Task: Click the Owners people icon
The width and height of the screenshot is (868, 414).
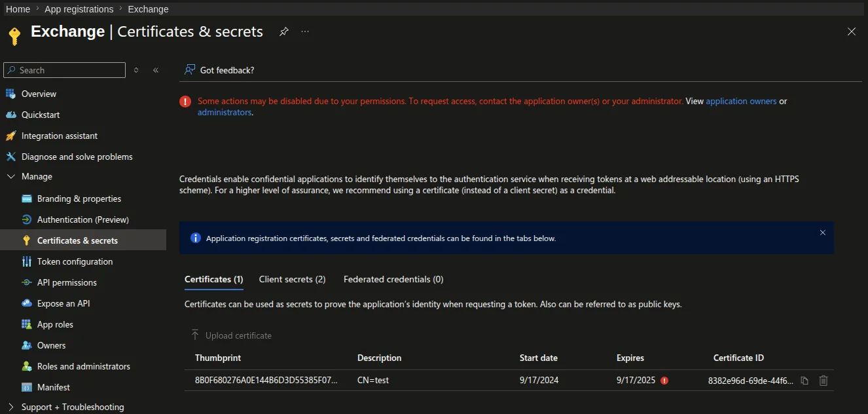Action: click(27, 345)
